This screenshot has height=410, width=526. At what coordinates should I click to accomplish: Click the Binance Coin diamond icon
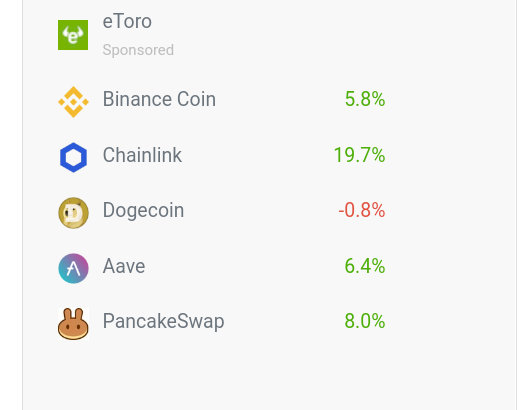point(73,102)
